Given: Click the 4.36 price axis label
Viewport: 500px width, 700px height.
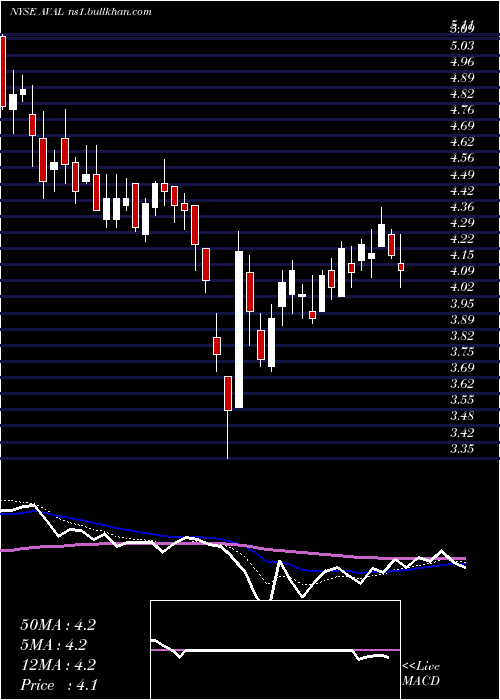Looking at the screenshot, I should click(462, 206).
